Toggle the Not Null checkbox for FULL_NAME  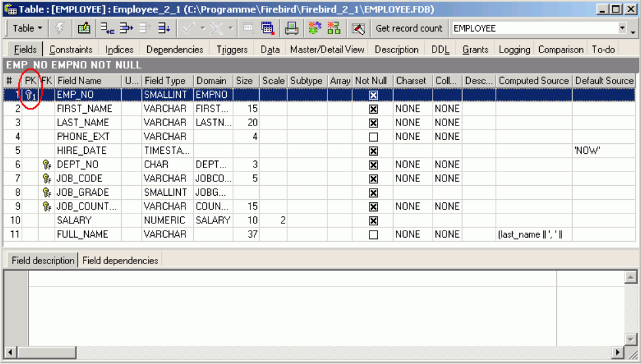(373, 235)
